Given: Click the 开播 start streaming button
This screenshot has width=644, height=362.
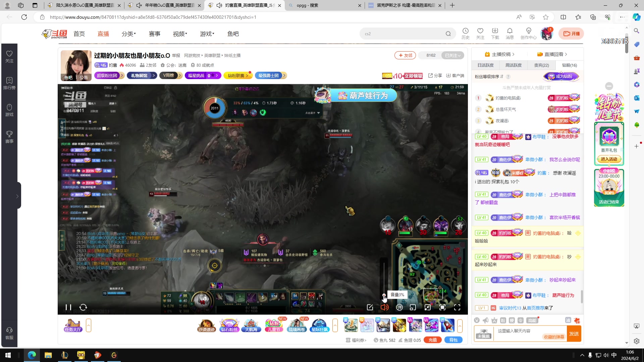Looking at the screenshot, I should tap(571, 34).
